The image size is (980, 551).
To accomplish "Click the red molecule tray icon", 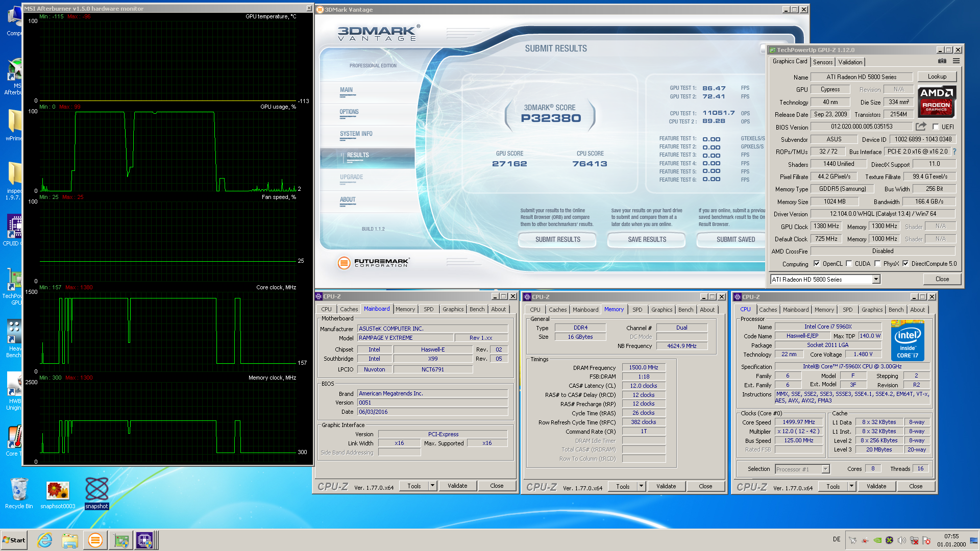I will pyautogui.click(x=865, y=540).
